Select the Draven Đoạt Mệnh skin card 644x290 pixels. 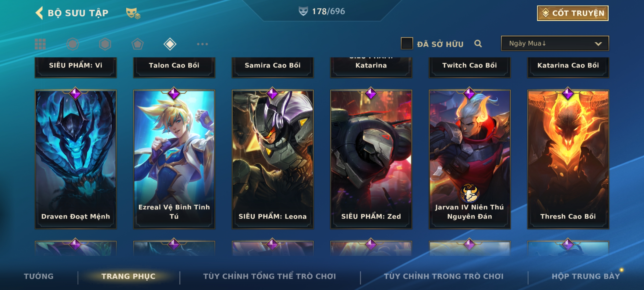coord(76,160)
